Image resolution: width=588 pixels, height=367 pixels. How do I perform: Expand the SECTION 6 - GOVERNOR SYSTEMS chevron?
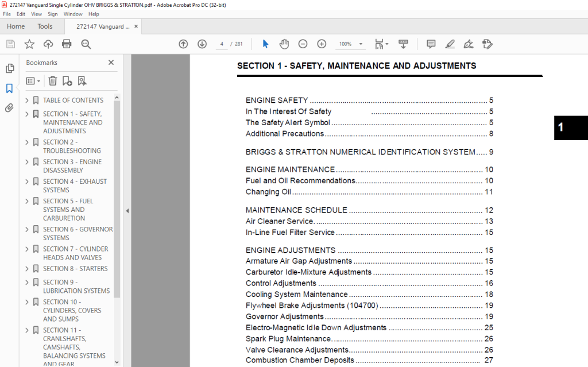[x=26, y=229]
